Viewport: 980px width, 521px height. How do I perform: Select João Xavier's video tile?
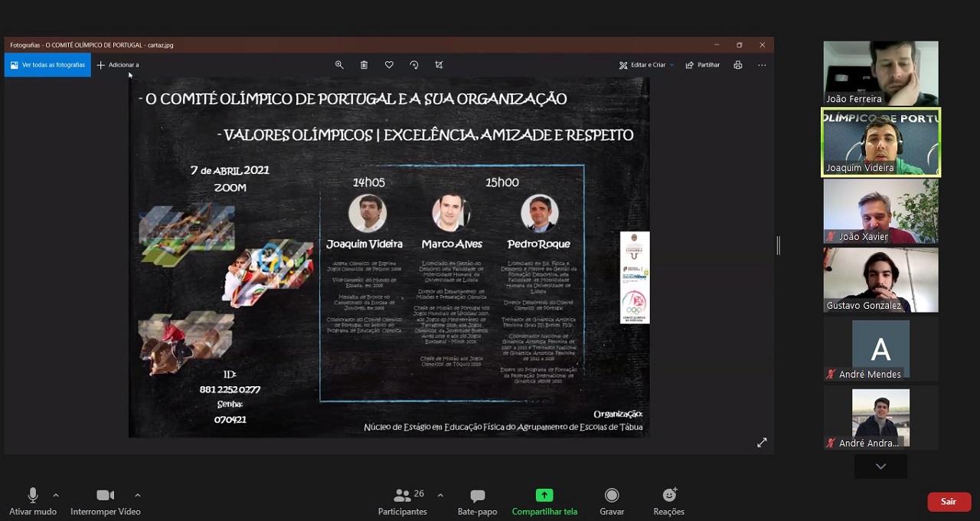(880, 211)
